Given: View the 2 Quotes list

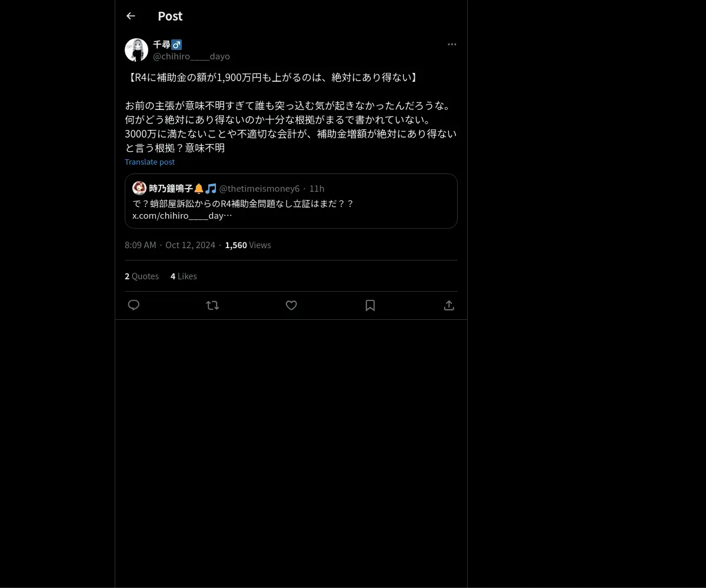Looking at the screenshot, I should click(x=142, y=276).
